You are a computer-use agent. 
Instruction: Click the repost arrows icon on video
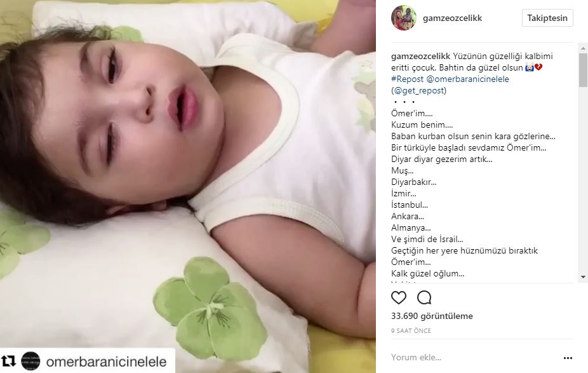[x=8, y=361]
